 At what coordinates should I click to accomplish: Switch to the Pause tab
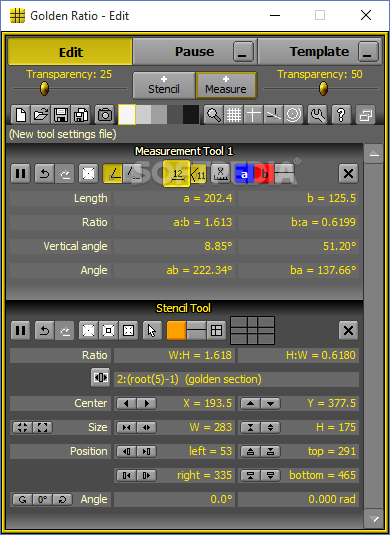coord(194,52)
